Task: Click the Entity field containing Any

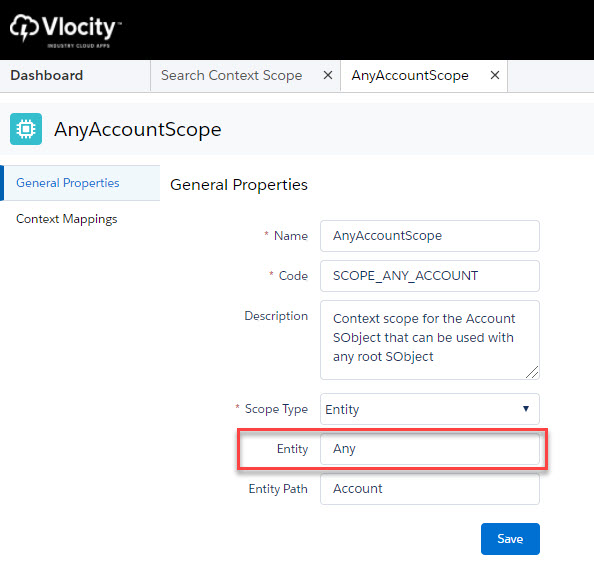Action: point(430,449)
